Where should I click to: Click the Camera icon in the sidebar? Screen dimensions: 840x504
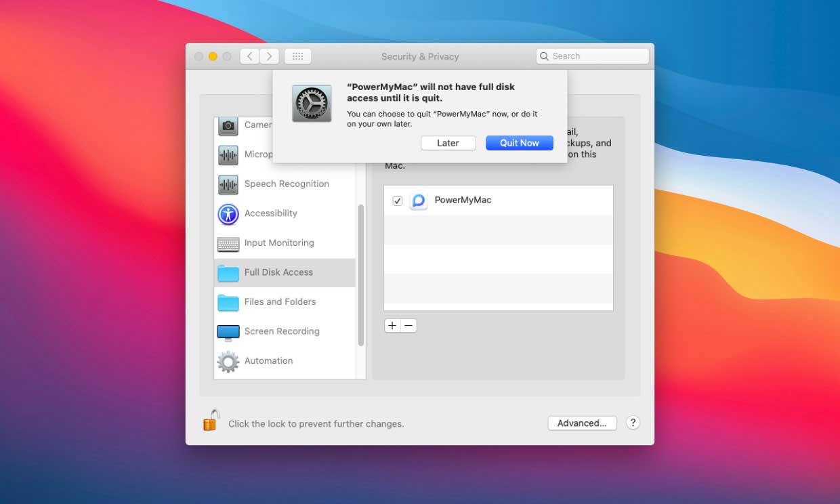pyautogui.click(x=228, y=125)
